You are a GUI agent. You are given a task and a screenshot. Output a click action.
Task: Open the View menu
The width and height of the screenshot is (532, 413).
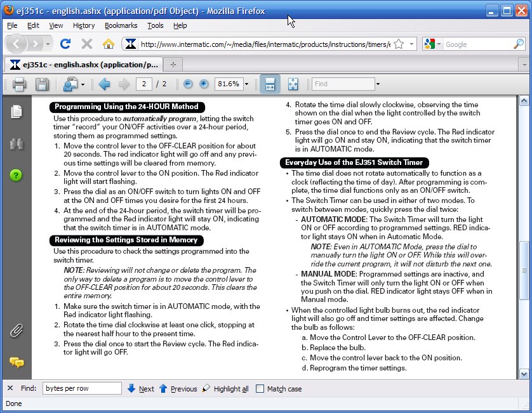(56, 25)
